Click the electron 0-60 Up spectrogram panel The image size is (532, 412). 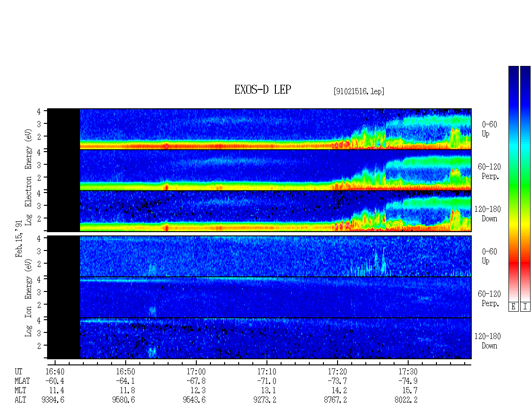259,129
